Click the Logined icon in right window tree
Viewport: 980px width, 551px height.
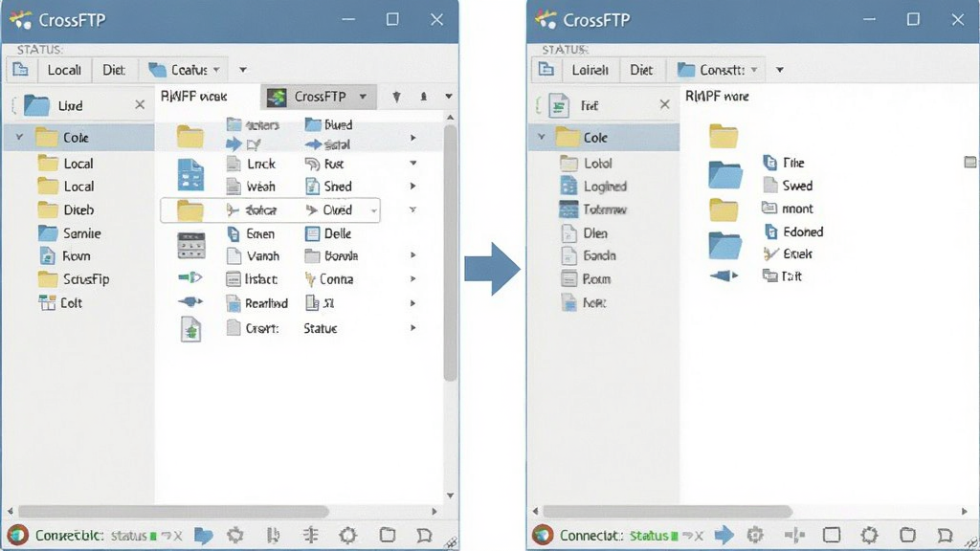click(x=568, y=187)
